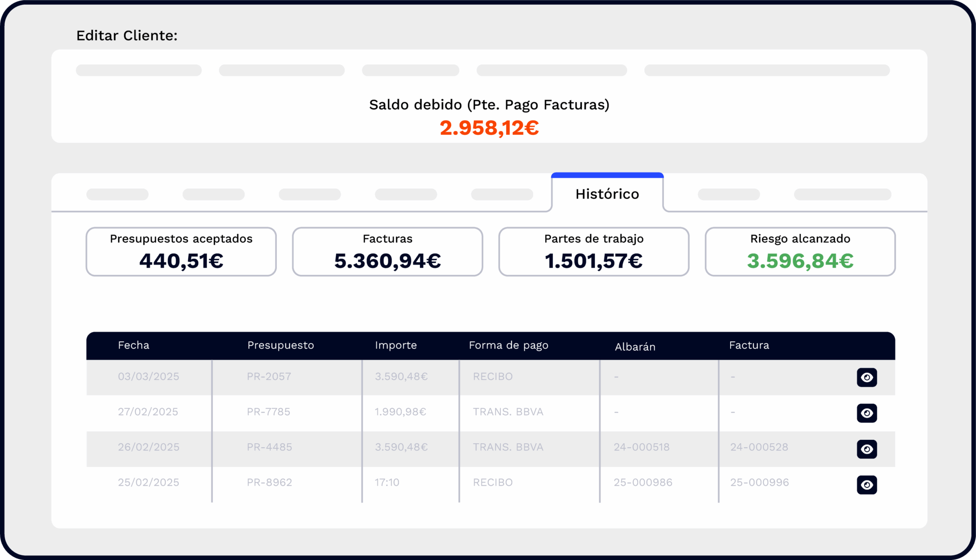The height and width of the screenshot is (560, 976).
Task: Click the eye icon for PR-2057
Action: click(866, 377)
